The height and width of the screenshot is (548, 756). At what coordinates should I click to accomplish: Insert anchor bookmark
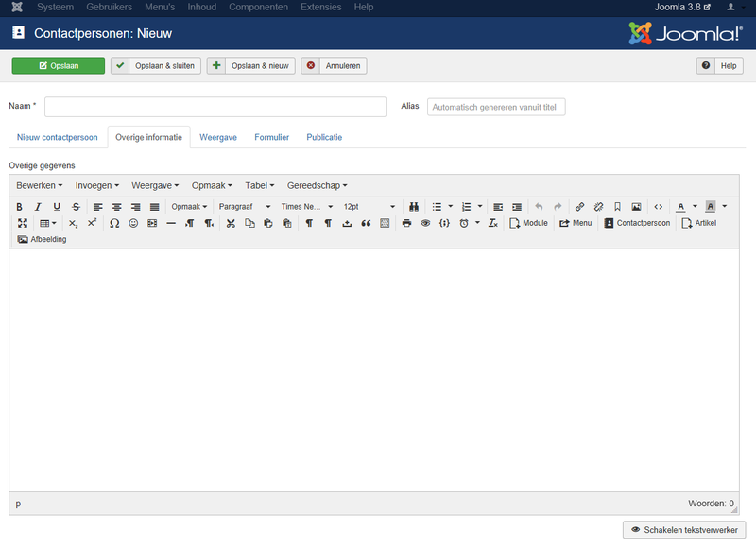pos(618,207)
